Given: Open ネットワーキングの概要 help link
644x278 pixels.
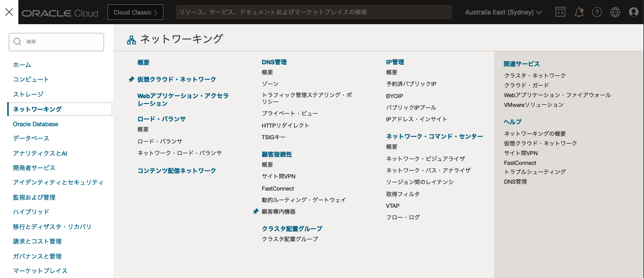Looking at the screenshot, I should click(535, 133).
